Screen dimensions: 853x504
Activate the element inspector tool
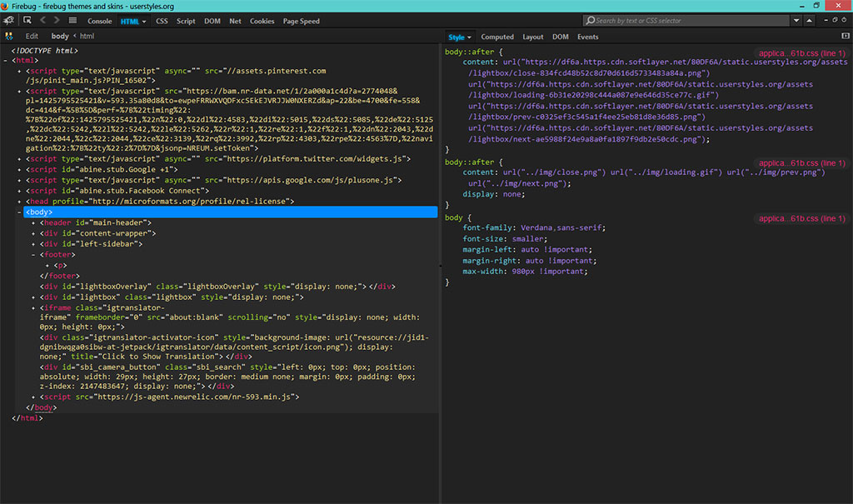pyautogui.click(x=27, y=21)
